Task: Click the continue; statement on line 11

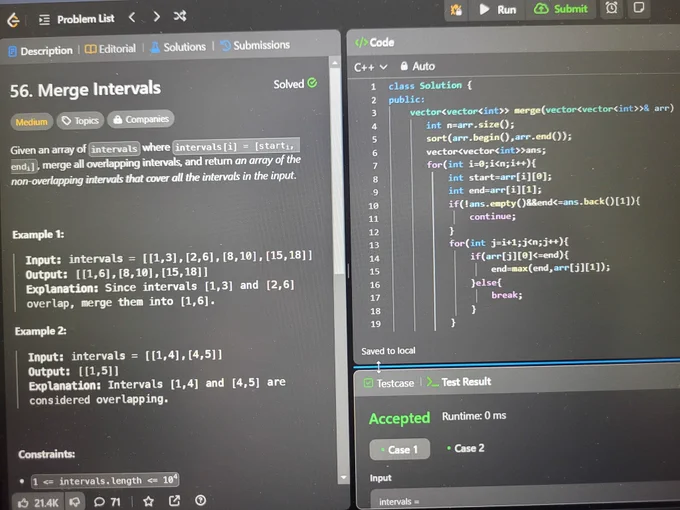Action: pos(493,216)
